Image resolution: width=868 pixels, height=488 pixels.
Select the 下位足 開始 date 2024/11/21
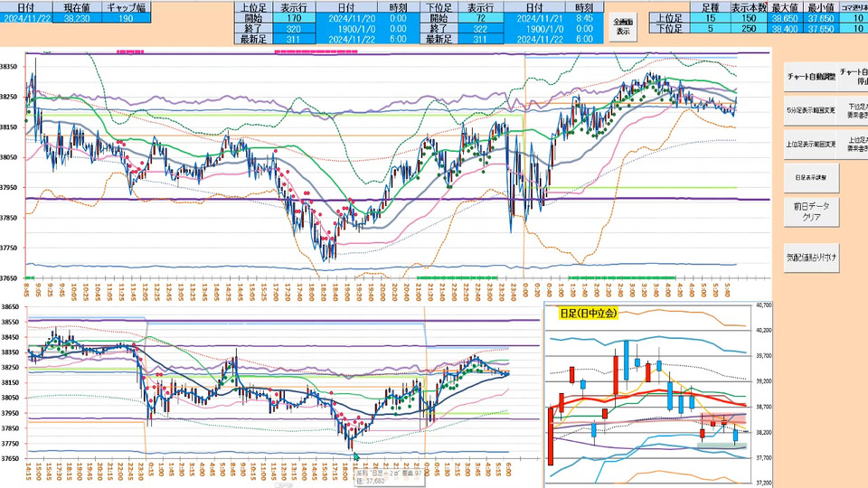[x=533, y=18]
